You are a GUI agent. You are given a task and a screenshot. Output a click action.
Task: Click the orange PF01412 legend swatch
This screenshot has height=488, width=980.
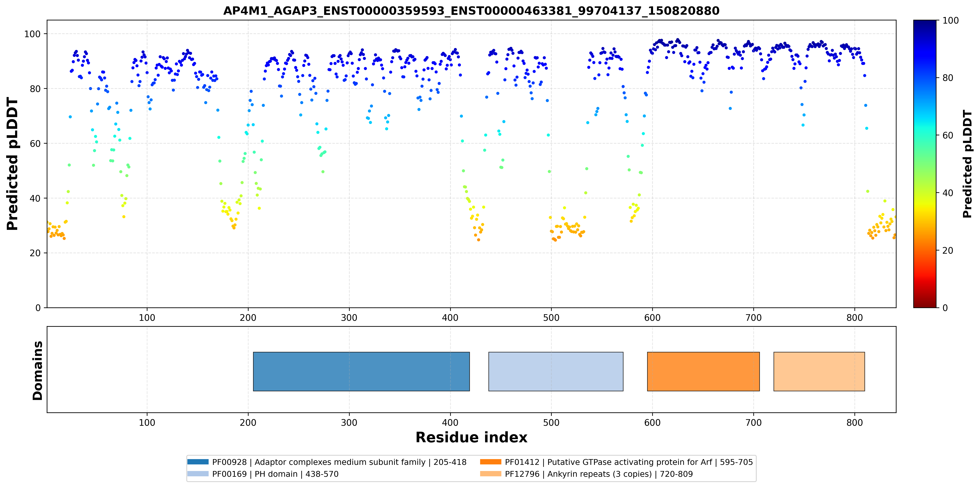click(x=490, y=462)
